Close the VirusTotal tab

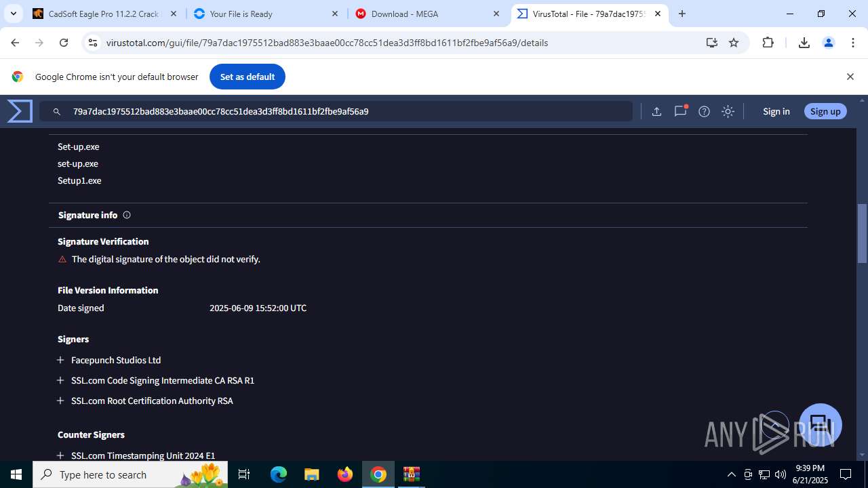pos(658,14)
